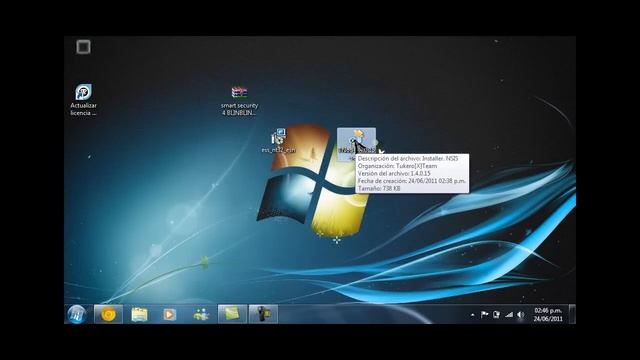Open network signal tray icon
The image size is (640, 360).
[509, 315]
